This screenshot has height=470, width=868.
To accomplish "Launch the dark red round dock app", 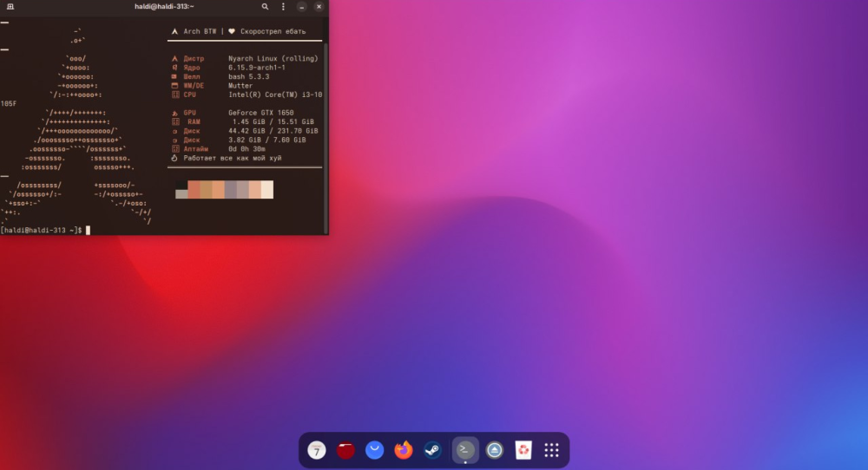I will coord(345,450).
